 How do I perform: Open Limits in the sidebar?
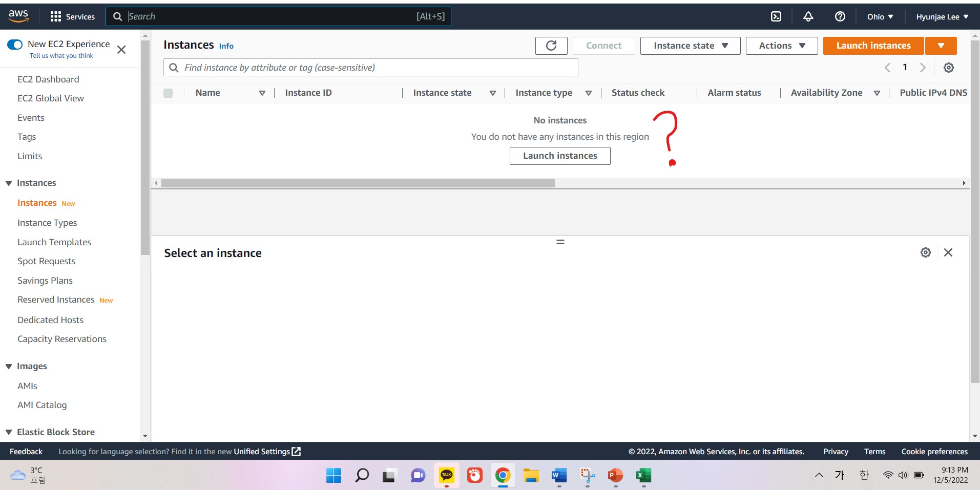[x=30, y=156]
